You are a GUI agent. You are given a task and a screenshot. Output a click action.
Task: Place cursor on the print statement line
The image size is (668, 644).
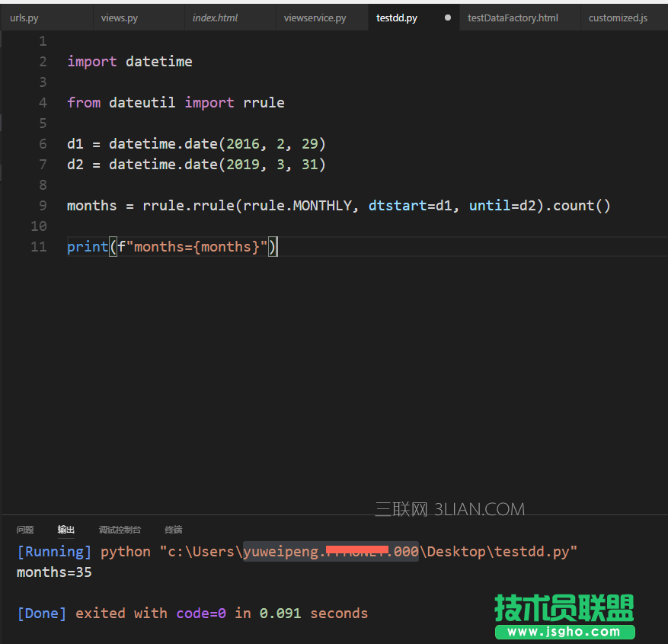tap(168, 246)
